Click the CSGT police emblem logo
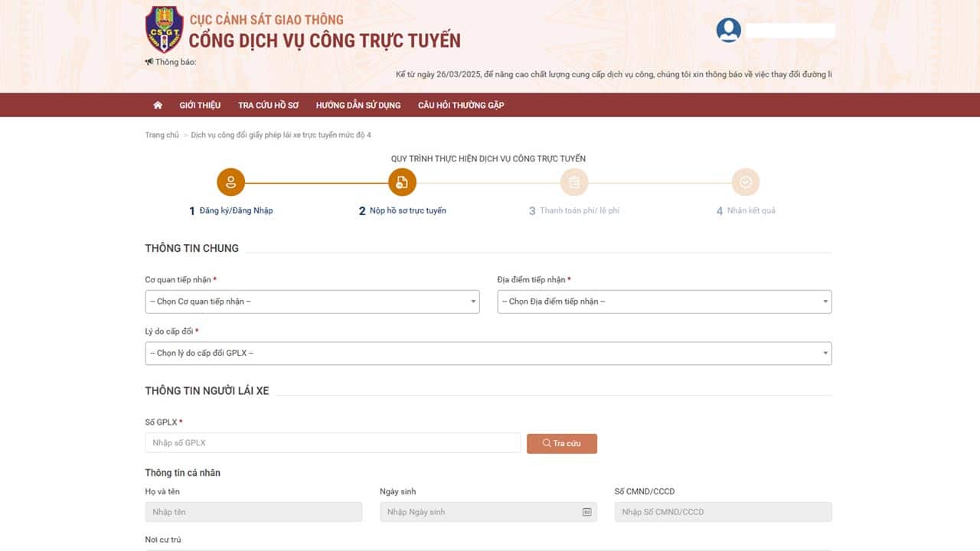 click(164, 30)
